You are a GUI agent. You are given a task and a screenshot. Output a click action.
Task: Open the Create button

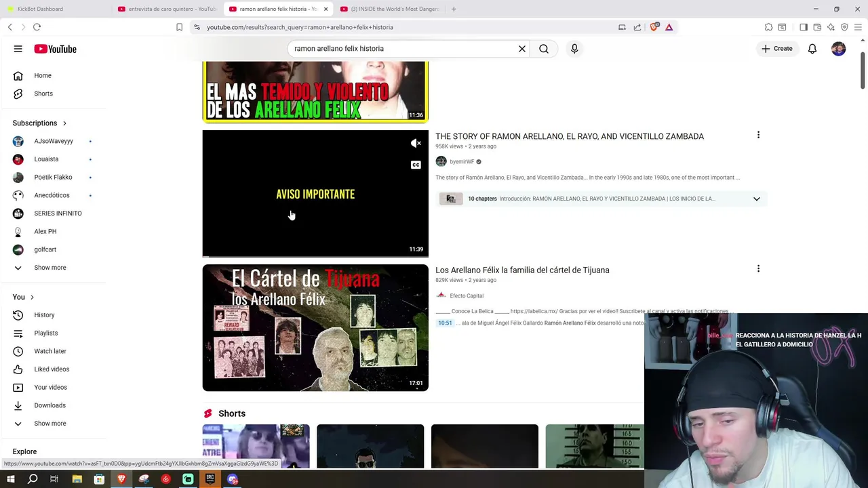777,49
